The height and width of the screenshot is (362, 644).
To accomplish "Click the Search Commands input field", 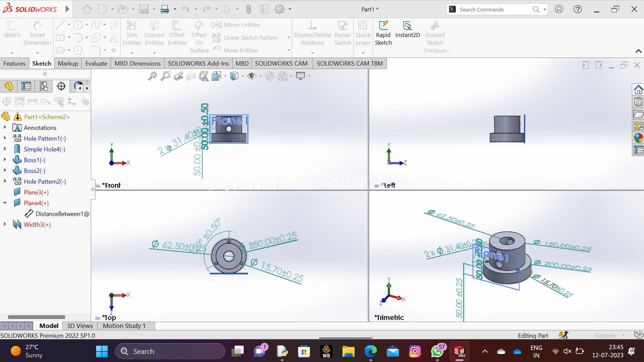I will 494,9.
